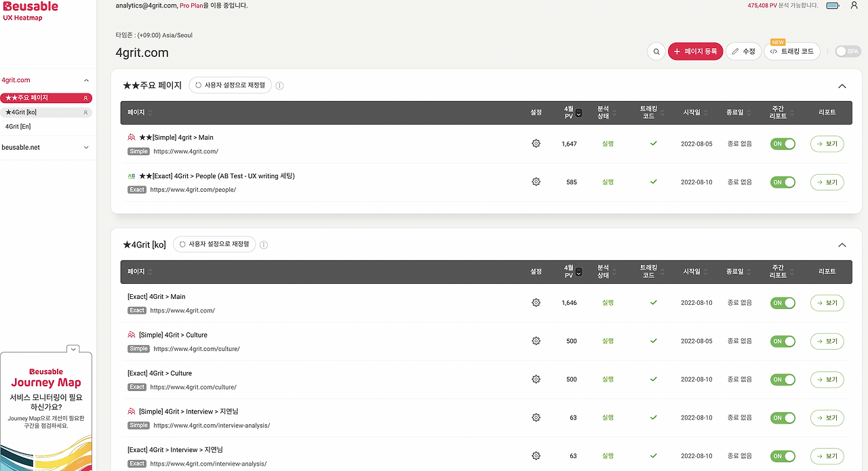868x471 pixels.
Task: Open 보기 report for 4Grit > People
Action: point(827,182)
